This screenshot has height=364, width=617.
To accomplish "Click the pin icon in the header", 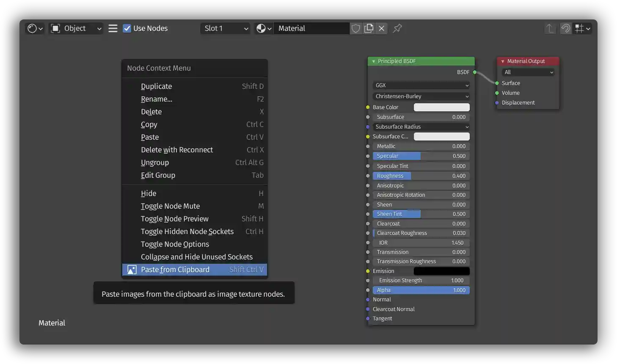I will pos(397,28).
